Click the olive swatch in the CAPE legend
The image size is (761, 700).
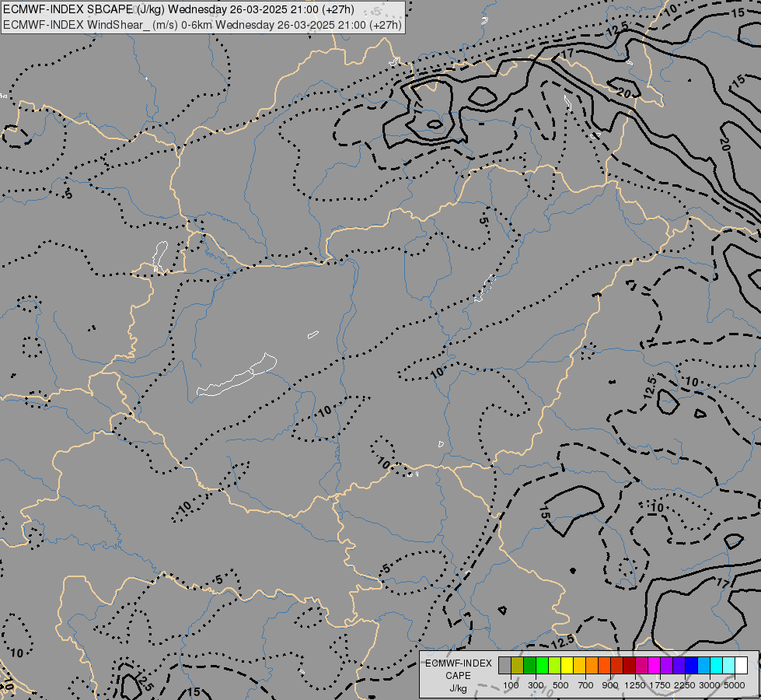coord(518,665)
